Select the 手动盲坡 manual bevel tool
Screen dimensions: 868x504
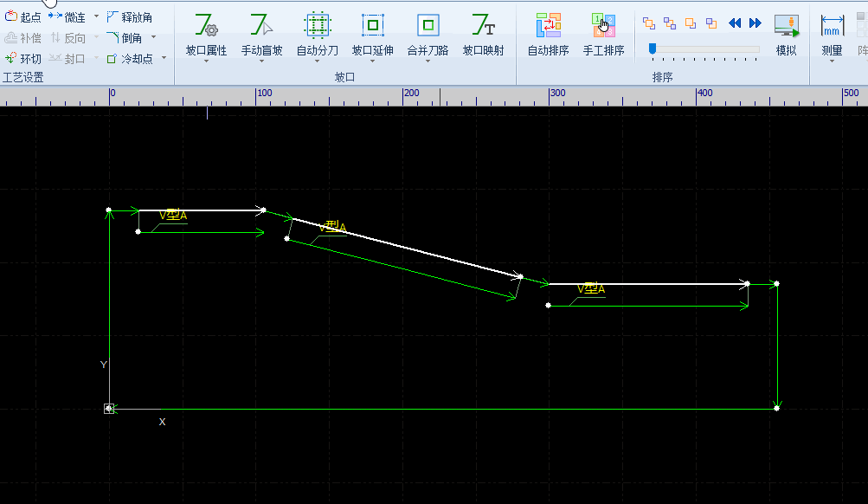pyautogui.click(x=261, y=35)
